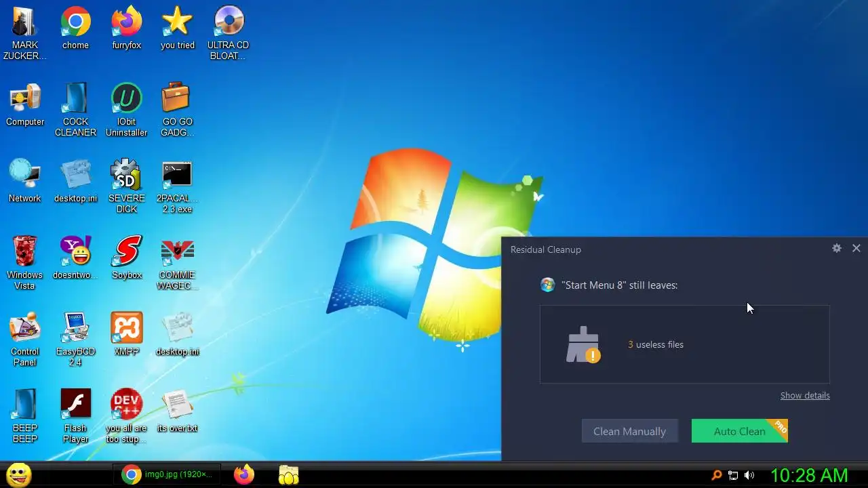Viewport: 868px width, 488px height.
Task: Switch to the img0.jpg Chrome taskbar window
Action: tap(167, 474)
